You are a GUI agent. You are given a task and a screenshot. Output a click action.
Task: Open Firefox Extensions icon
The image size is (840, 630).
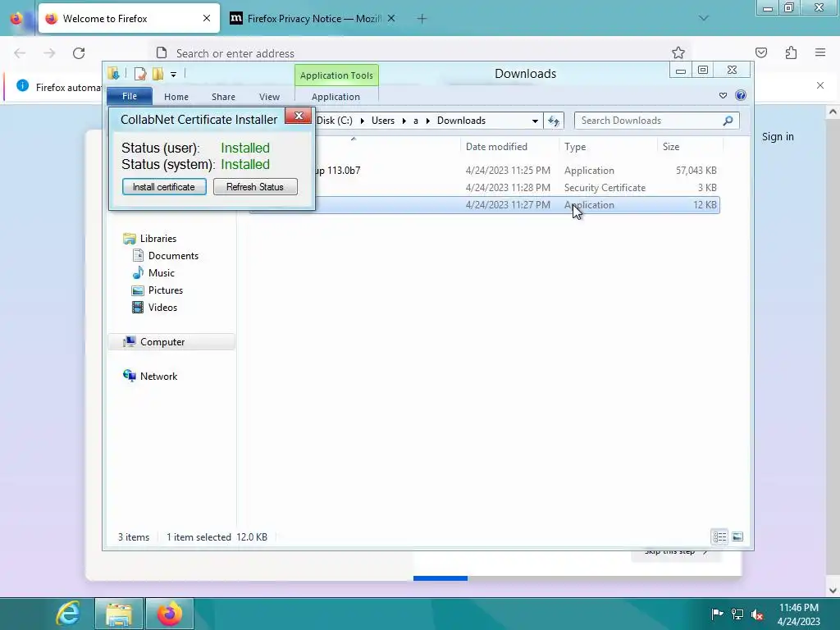pyautogui.click(x=791, y=52)
